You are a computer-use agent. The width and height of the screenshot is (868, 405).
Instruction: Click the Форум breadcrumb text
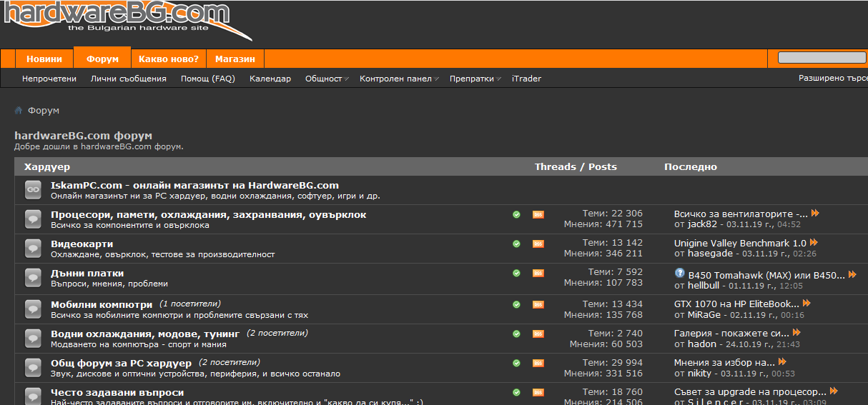tap(44, 111)
